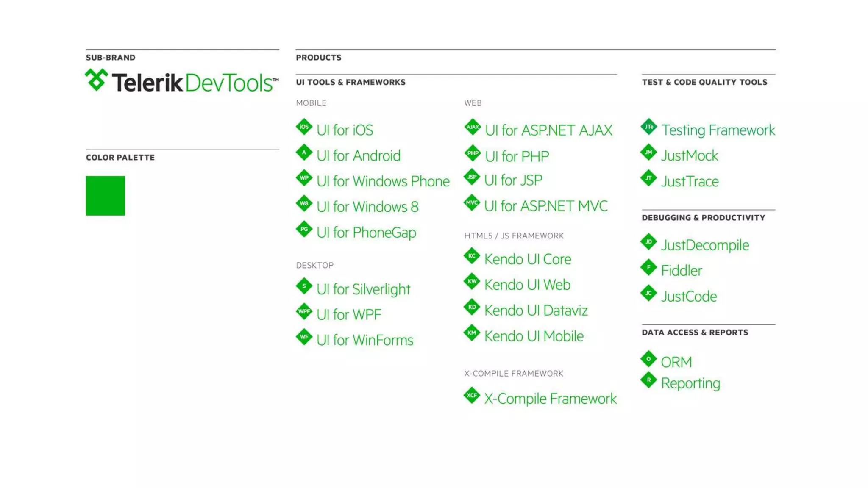Viewport: 868px width, 488px height.
Task: Click the iOS diamond product icon
Action: pos(304,127)
